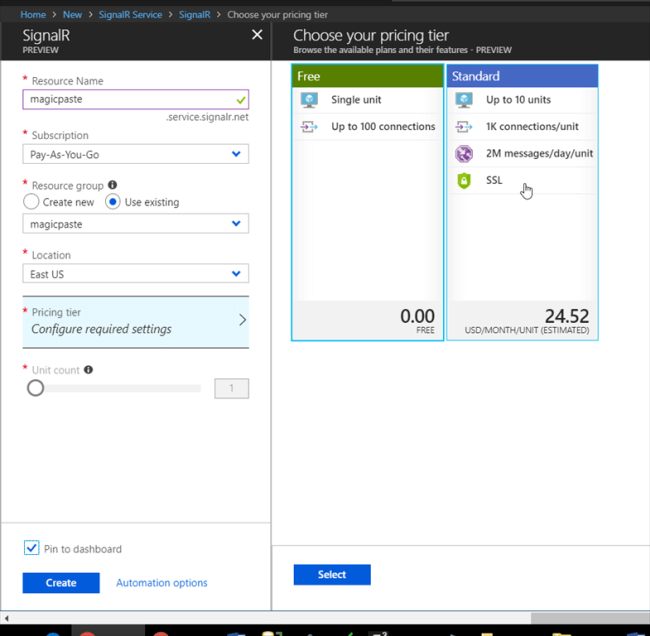The image size is (650, 636).
Task: Click the Unit count number field
Action: (232, 388)
